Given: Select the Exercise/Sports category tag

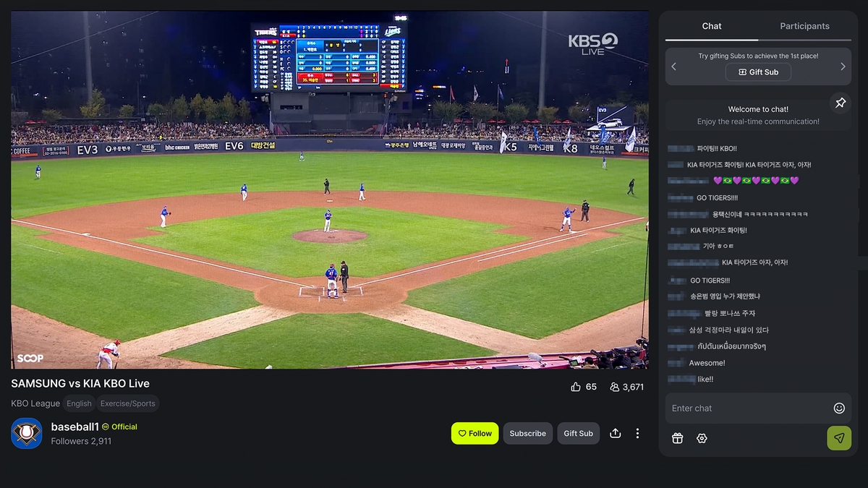Looking at the screenshot, I should 128,403.
